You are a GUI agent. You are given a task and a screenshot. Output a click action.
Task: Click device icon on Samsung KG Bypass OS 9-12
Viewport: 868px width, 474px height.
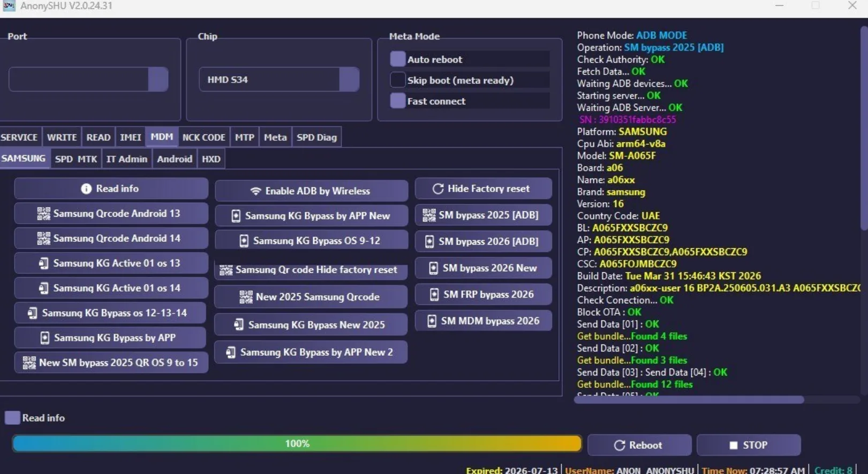[244, 241]
